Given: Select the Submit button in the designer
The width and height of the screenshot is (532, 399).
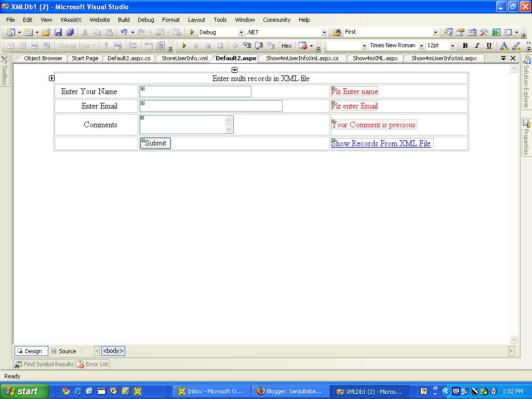Looking at the screenshot, I should click(155, 143).
